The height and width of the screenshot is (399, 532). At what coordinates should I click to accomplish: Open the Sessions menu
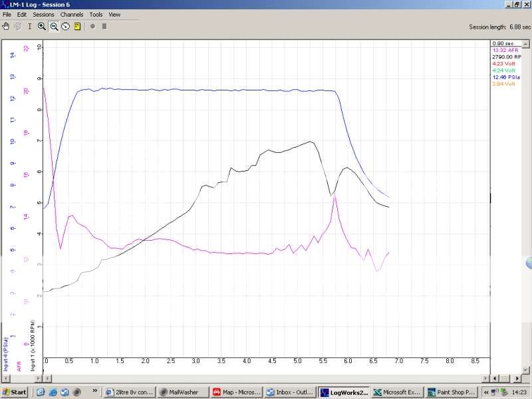pyautogui.click(x=43, y=14)
